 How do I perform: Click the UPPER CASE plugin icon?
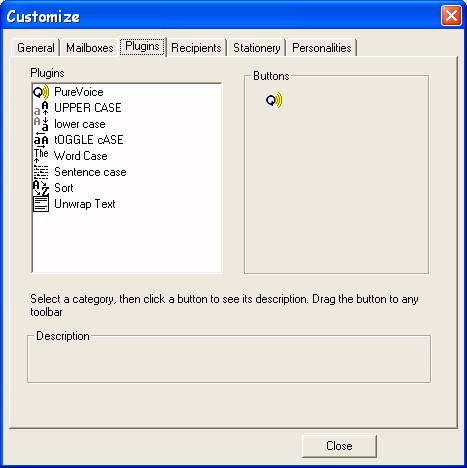41,108
